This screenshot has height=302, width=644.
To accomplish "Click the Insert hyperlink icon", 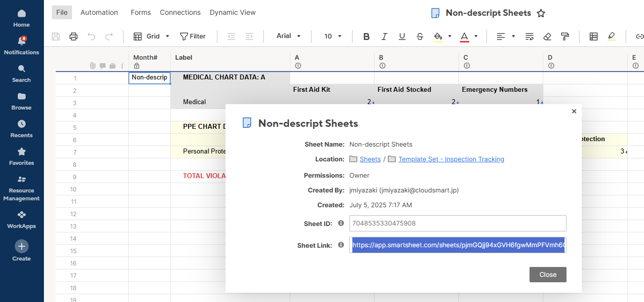I will [640, 36].
